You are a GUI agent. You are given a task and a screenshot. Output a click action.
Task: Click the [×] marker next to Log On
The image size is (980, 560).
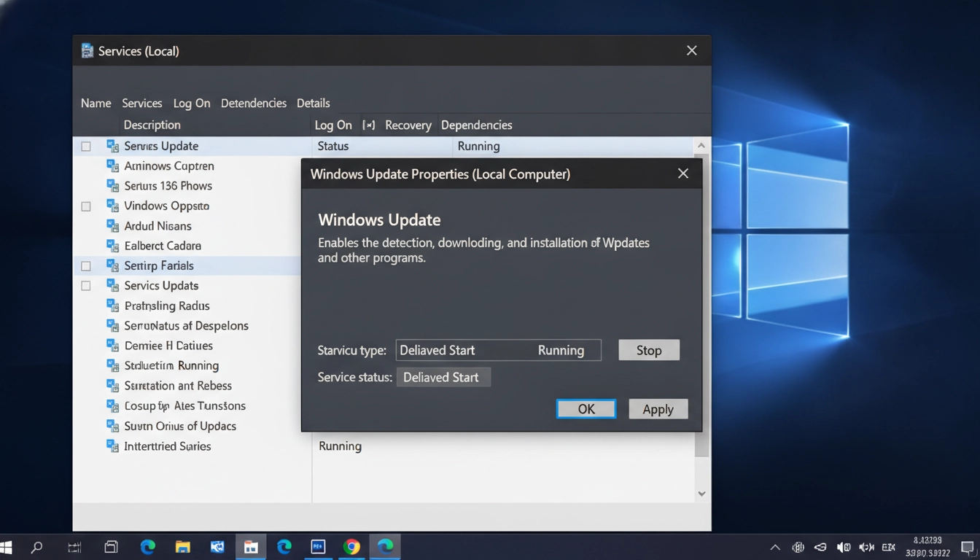click(369, 125)
